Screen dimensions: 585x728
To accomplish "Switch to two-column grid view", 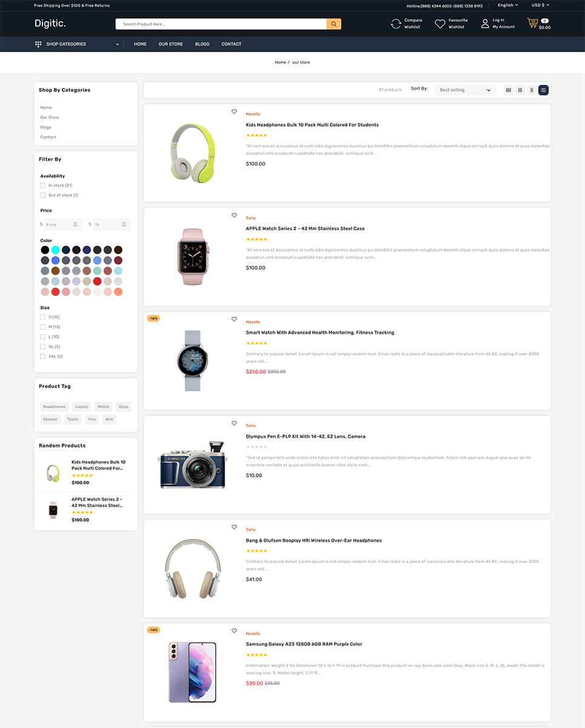I will pyautogui.click(x=532, y=90).
